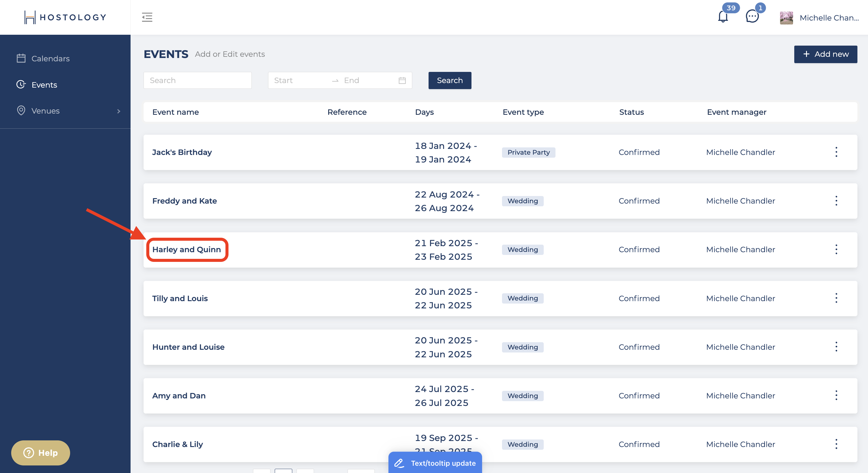Click Confirmed status in Tilly and Louis row
This screenshot has width=868, height=473.
(639, 298)
